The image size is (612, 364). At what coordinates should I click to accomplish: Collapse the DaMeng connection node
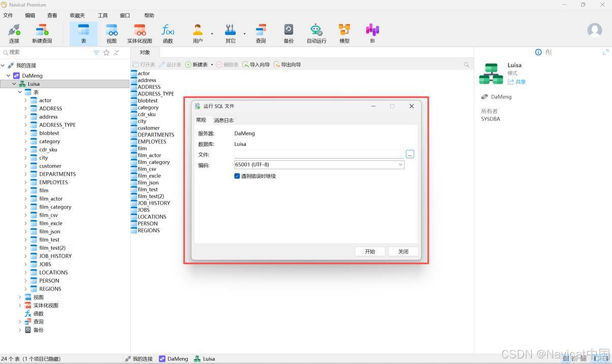[x=9, y=76]
